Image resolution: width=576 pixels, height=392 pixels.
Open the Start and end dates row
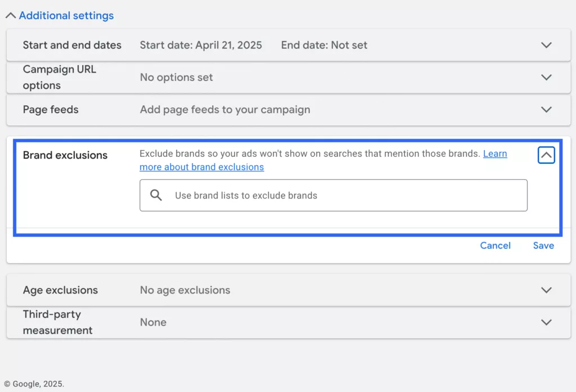click(289, 45)
